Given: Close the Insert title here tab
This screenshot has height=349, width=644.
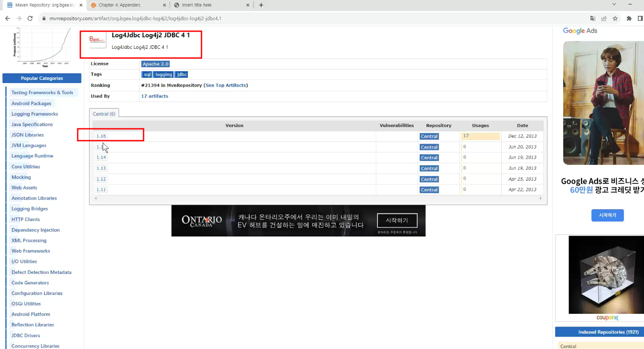Looking at the screenshot, I should coord(248,5).
